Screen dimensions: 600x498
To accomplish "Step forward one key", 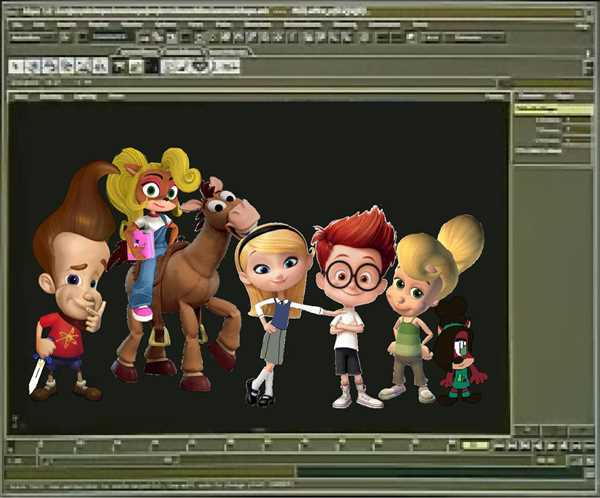I will (x=564, y=446).
